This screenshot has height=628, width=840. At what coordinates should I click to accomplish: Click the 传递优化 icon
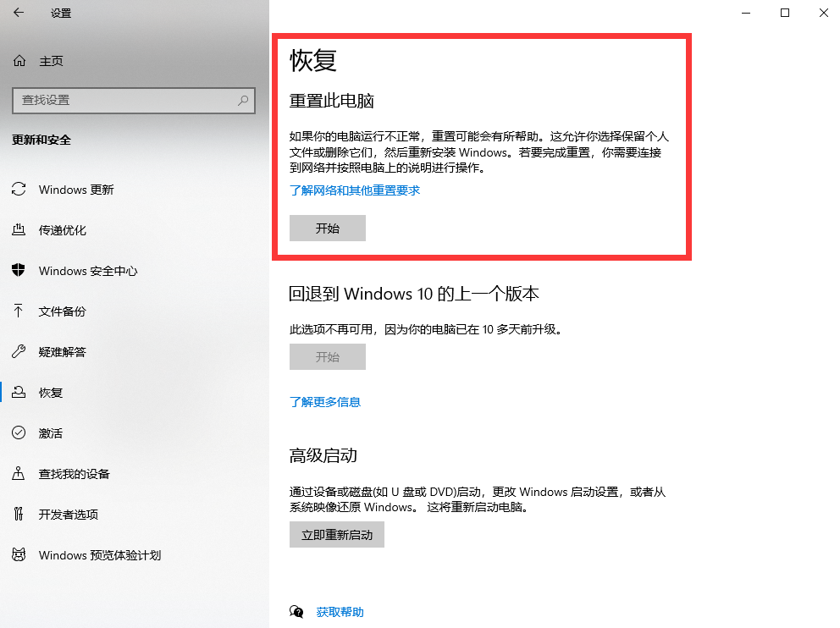coord(19,230)
